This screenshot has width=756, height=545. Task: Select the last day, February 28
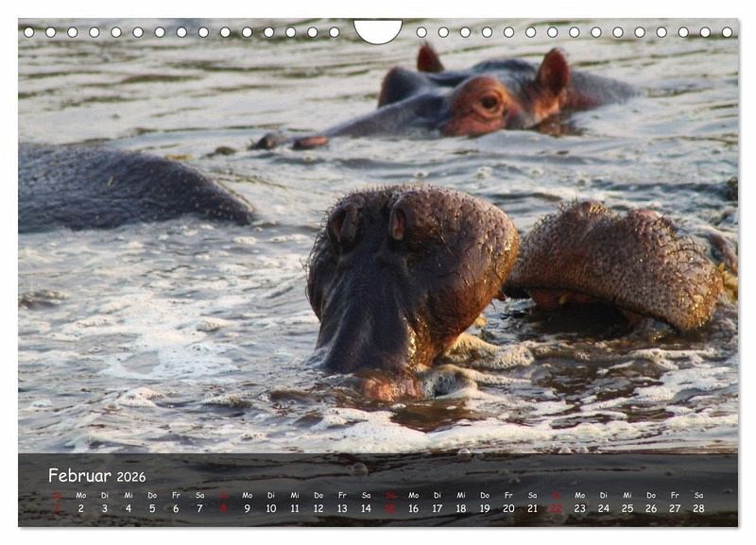pyautogui.click(x=698, y=508)
